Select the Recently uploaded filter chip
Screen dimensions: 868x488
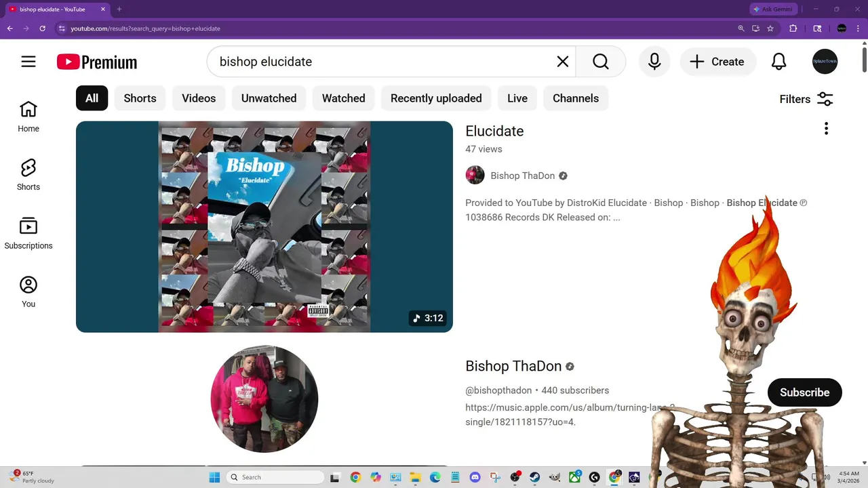436,98
